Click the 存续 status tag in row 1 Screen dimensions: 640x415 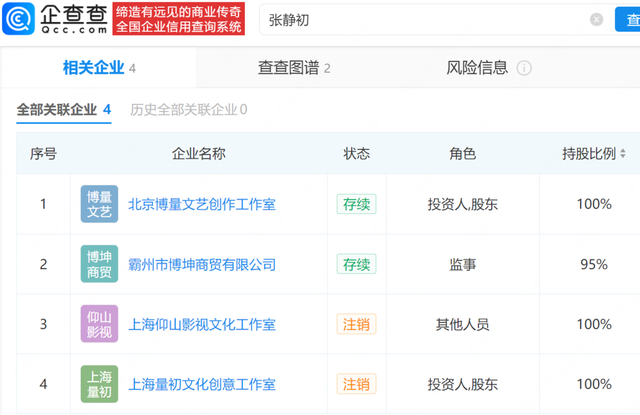pyautogui.click(x=356, y=204)
